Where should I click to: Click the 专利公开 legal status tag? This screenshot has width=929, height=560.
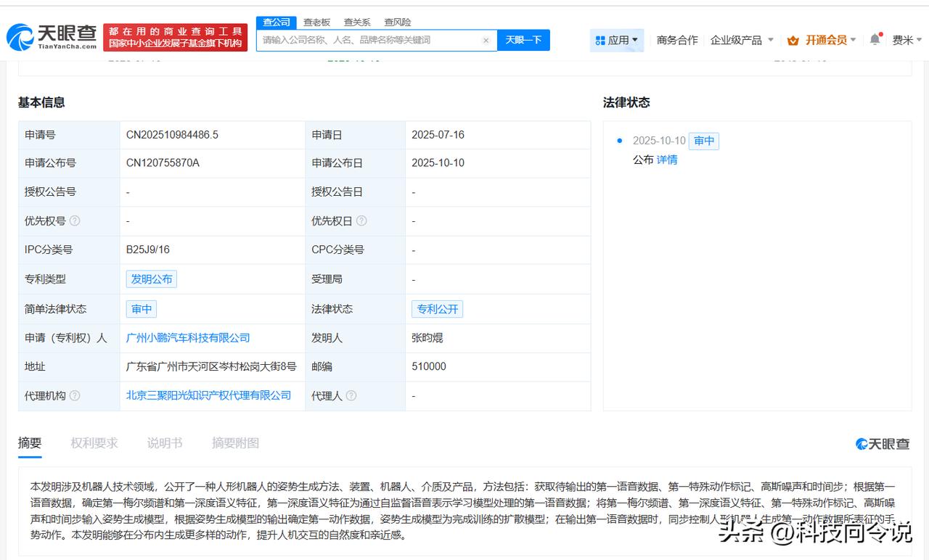(x=438, y=309)
